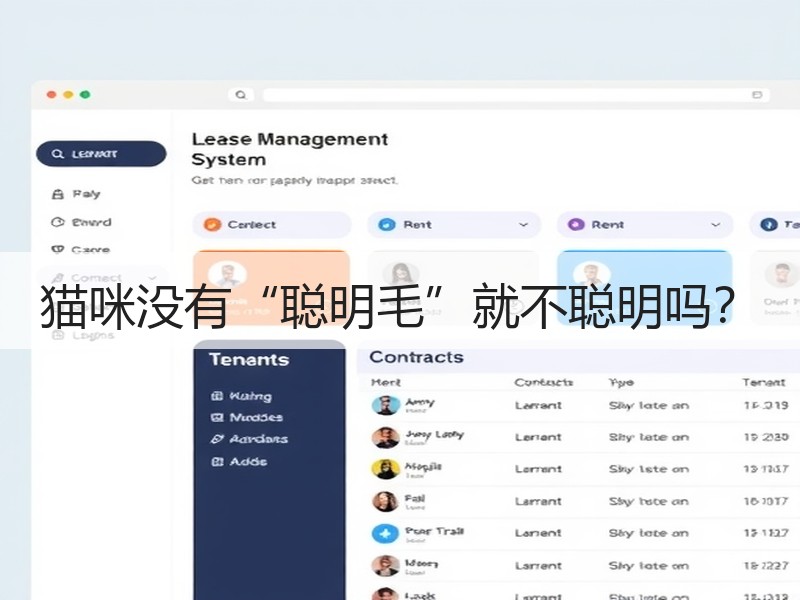Sort by the Tenant column header

pos(764,382)
